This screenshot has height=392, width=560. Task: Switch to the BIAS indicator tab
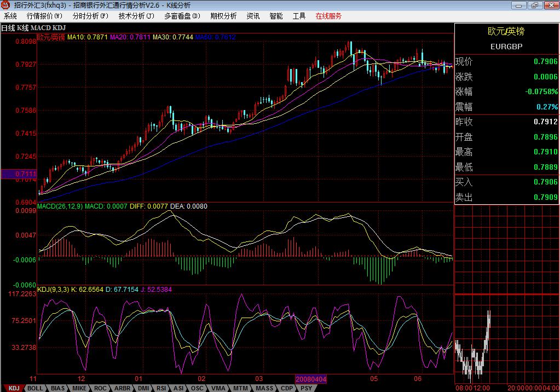click(x=57, y=388)
